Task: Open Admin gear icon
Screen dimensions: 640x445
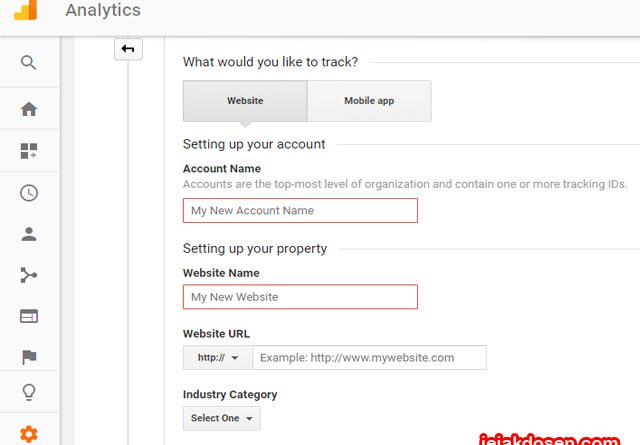Action: pyautogui.click(x=29, y=434)
